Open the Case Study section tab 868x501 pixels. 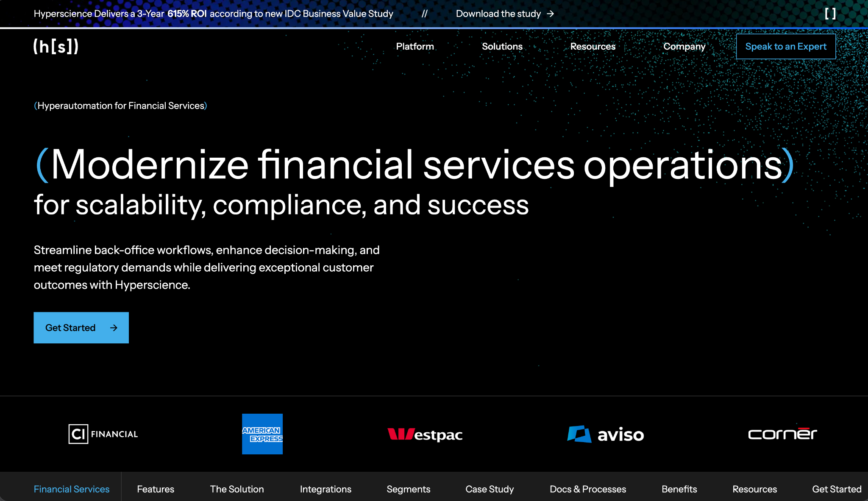490,489
